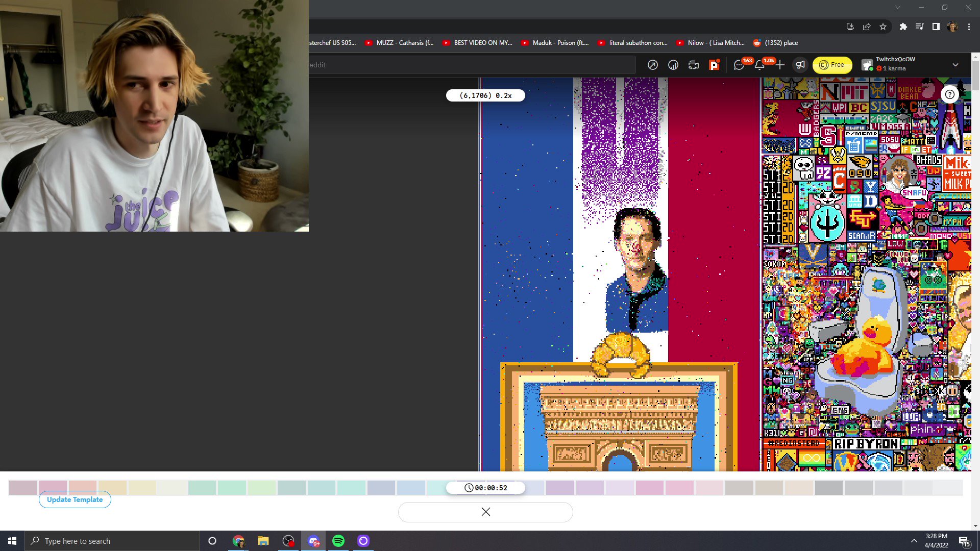Bookmark this page with star
This screenshot has width=980, height=551.
883,27
